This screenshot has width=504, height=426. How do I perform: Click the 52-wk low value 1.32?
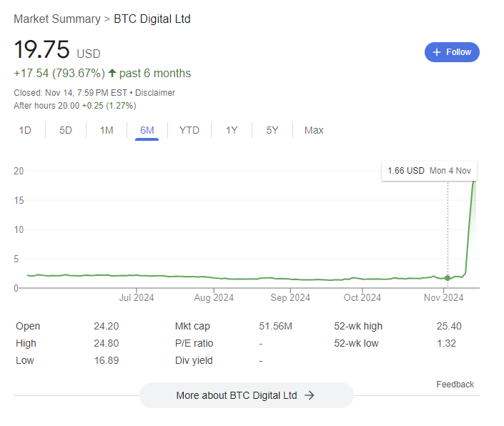tap(446, 343)
